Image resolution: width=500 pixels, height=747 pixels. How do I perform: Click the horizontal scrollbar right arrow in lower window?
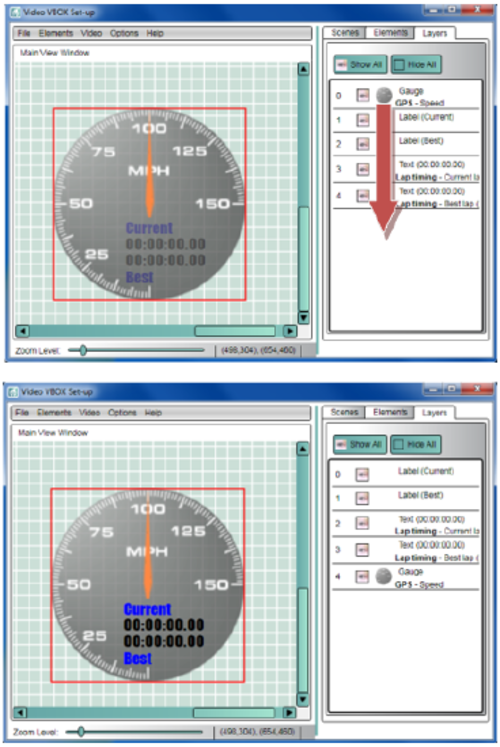pos(289,713)
